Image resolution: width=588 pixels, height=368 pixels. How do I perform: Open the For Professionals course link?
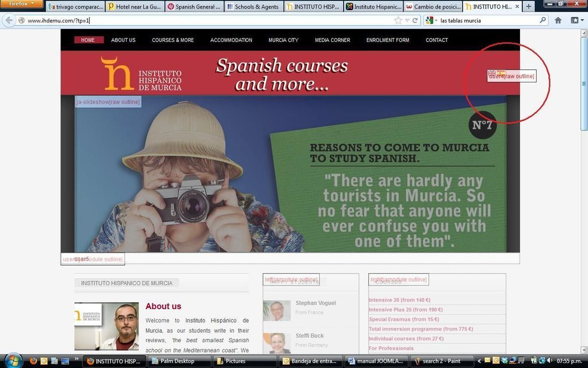point(391,349)
